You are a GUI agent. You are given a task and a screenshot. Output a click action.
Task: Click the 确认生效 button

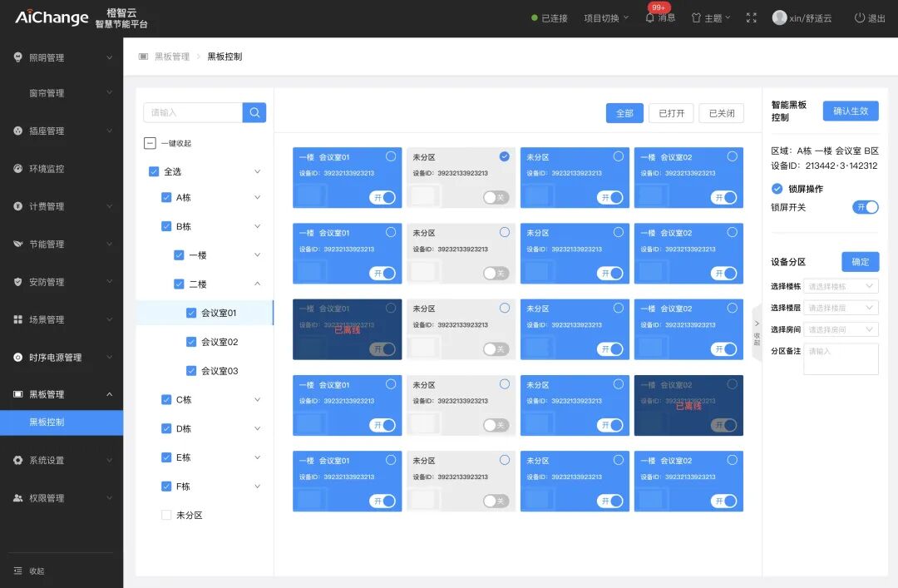(x=851, y=111)
